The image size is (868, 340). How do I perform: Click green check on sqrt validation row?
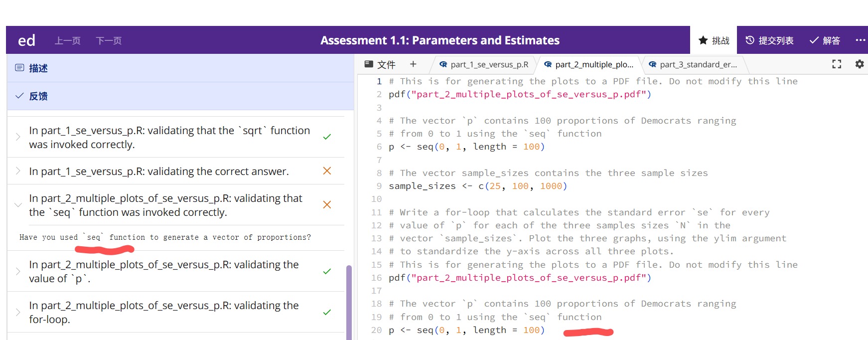pyautogui.click(x=327, y=137)
